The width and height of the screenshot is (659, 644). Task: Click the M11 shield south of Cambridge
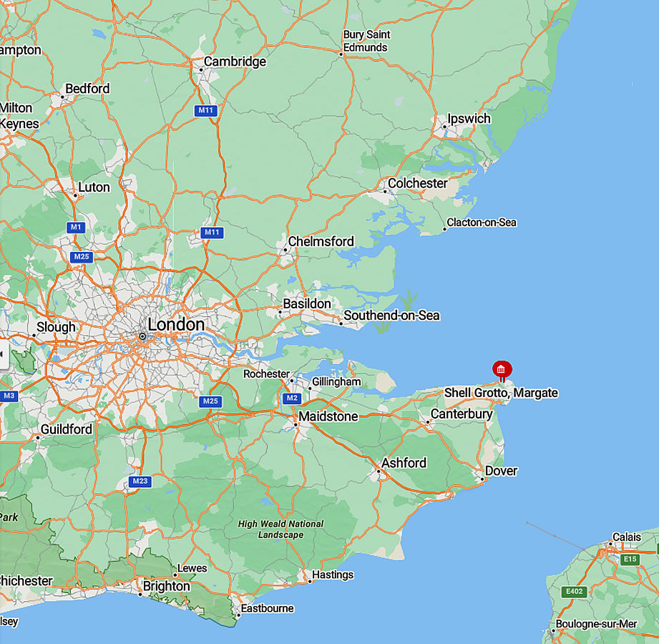tap(205, 111)
